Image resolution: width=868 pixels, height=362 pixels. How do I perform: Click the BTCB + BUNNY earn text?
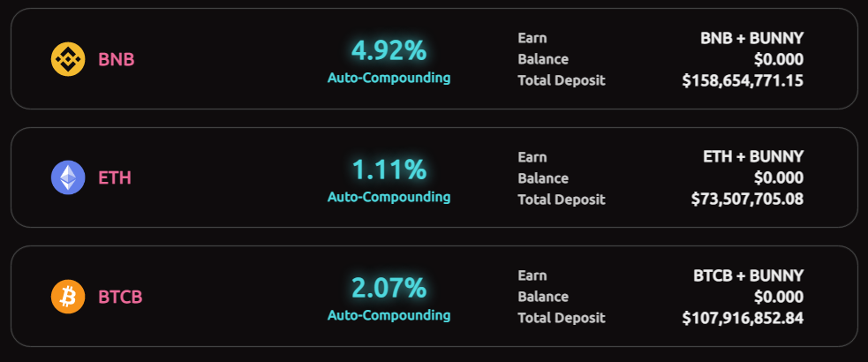(x=748, y=275)
